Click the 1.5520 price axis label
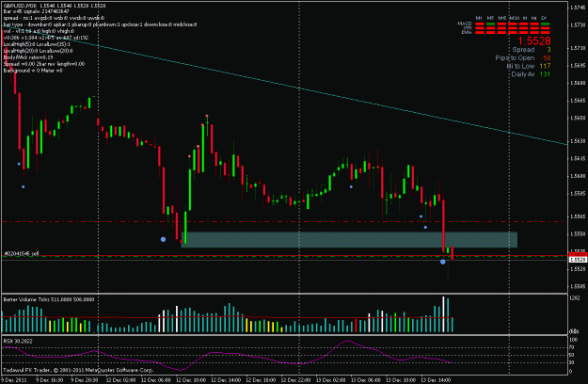The width and height of the screenshot is (588, 384). tap(578, 268)
